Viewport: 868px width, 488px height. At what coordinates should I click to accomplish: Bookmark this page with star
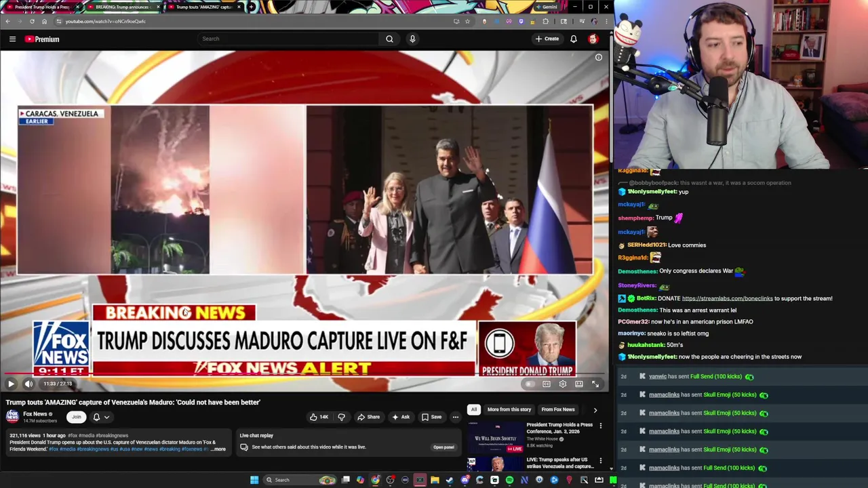pyautogui.click(x=467, y=21)
